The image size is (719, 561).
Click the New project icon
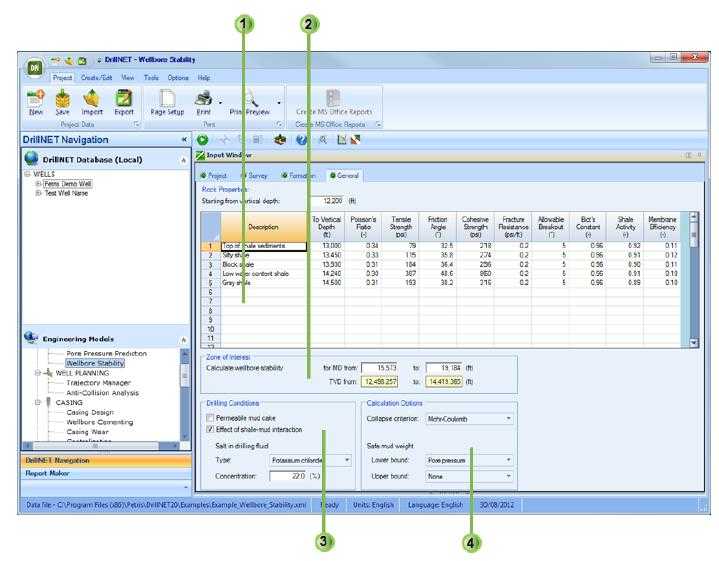tap(36, 98)
